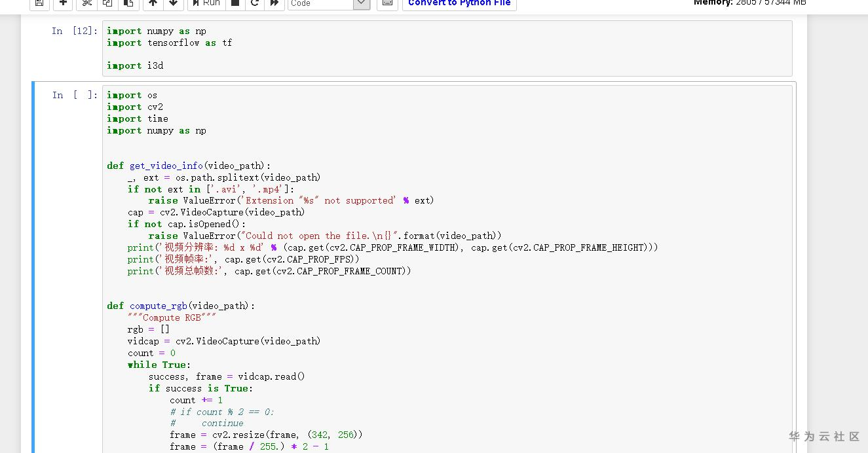
Task: Click the 'Extension not supported' ValueError line
Action: click(x=291, y=200)
